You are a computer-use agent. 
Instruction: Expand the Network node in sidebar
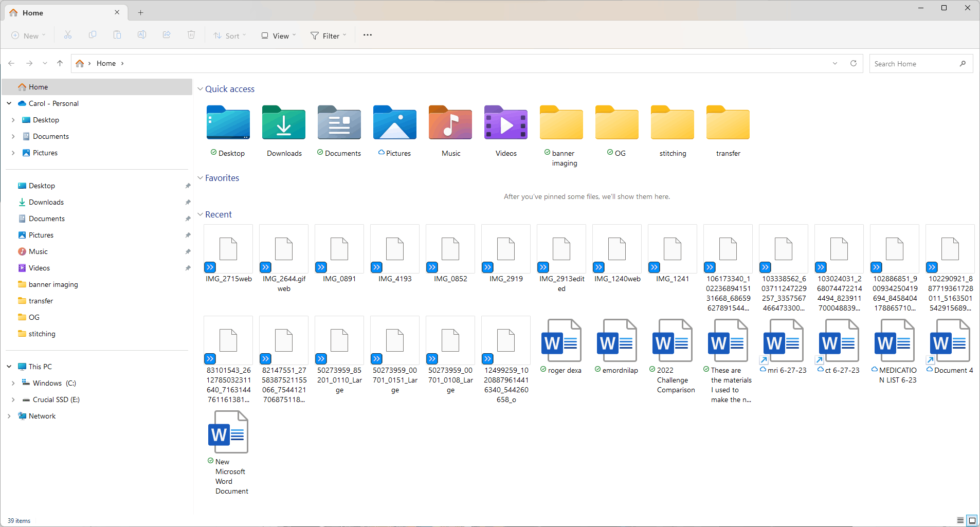(9, 416)
